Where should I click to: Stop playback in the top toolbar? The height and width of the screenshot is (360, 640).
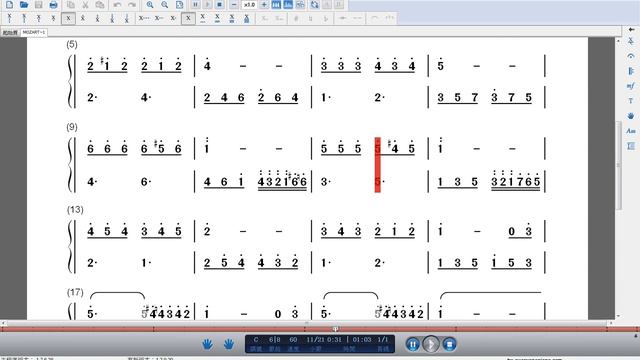click(219, 5)
